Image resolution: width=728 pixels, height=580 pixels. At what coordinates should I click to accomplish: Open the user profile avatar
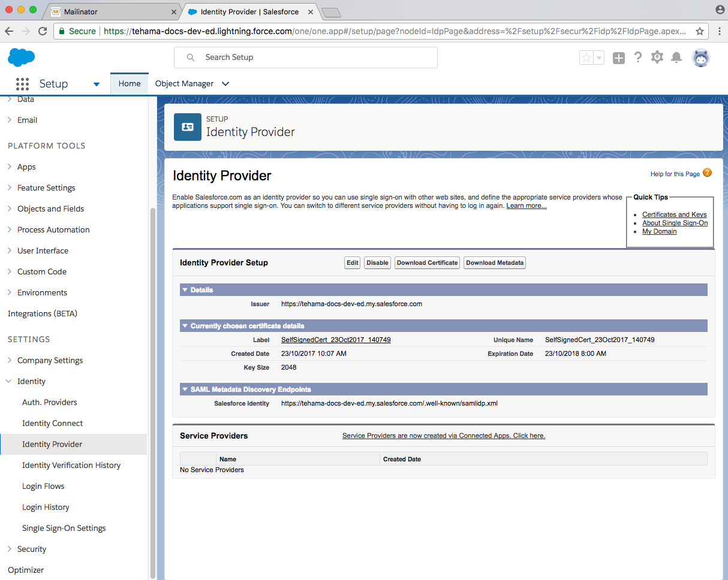point(701,58)
